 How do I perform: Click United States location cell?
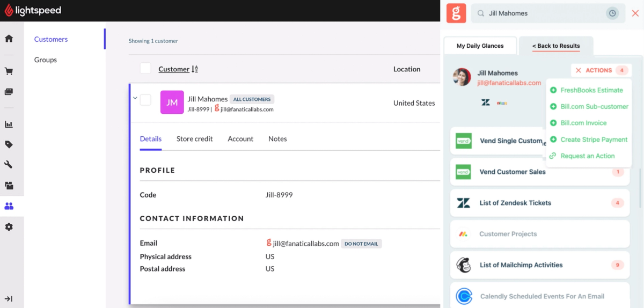pos(414,103)
